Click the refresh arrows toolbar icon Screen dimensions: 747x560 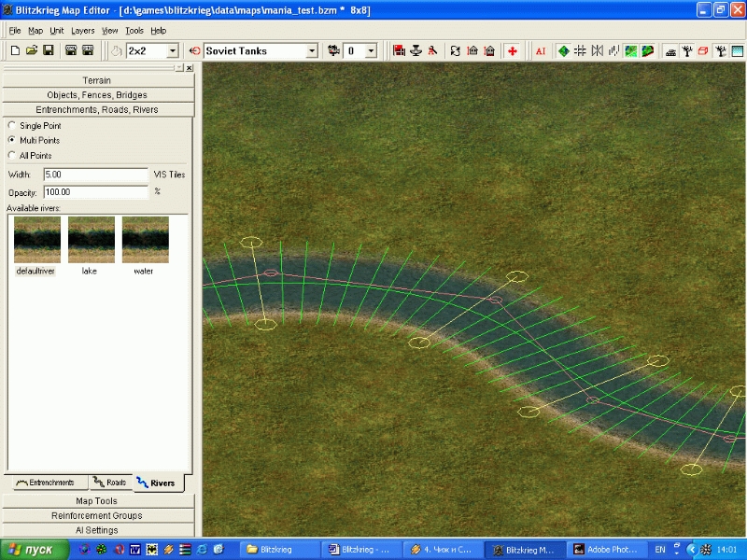pyautogui.click(x=455, y=50)
